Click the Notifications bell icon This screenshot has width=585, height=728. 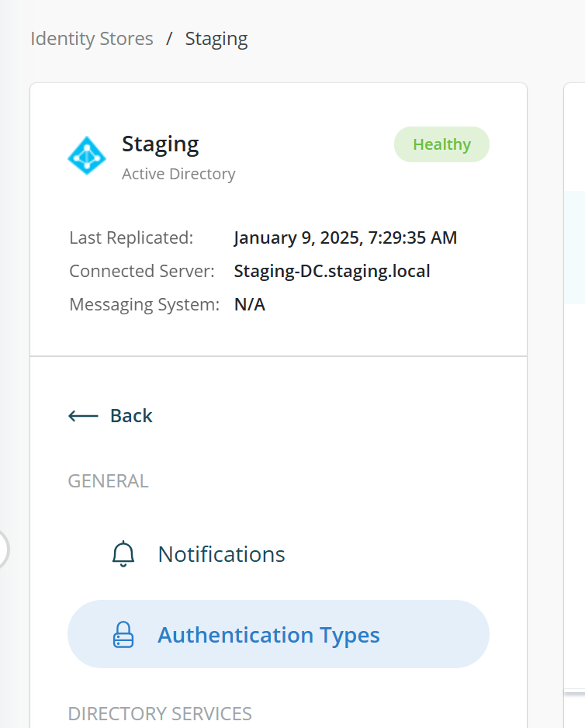(123, 554)
